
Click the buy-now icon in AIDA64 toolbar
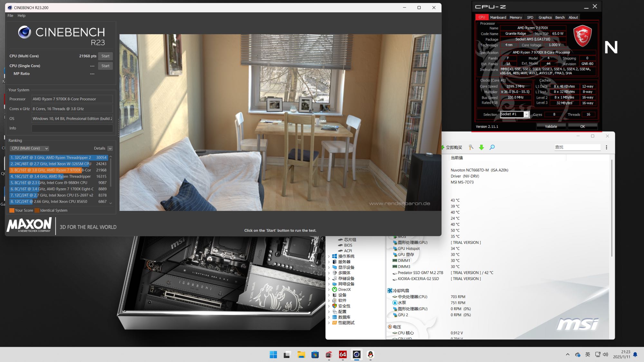click(443, 147)
